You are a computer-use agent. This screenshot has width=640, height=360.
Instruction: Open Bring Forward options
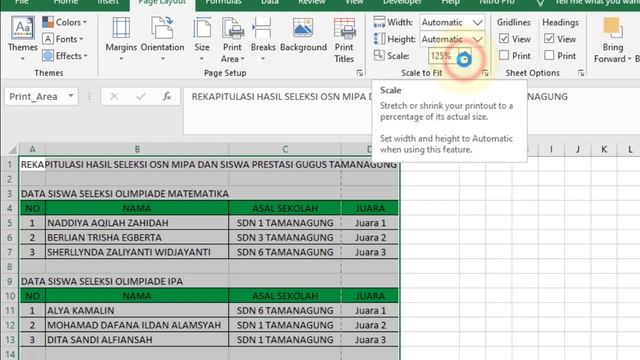coord(612,40)
